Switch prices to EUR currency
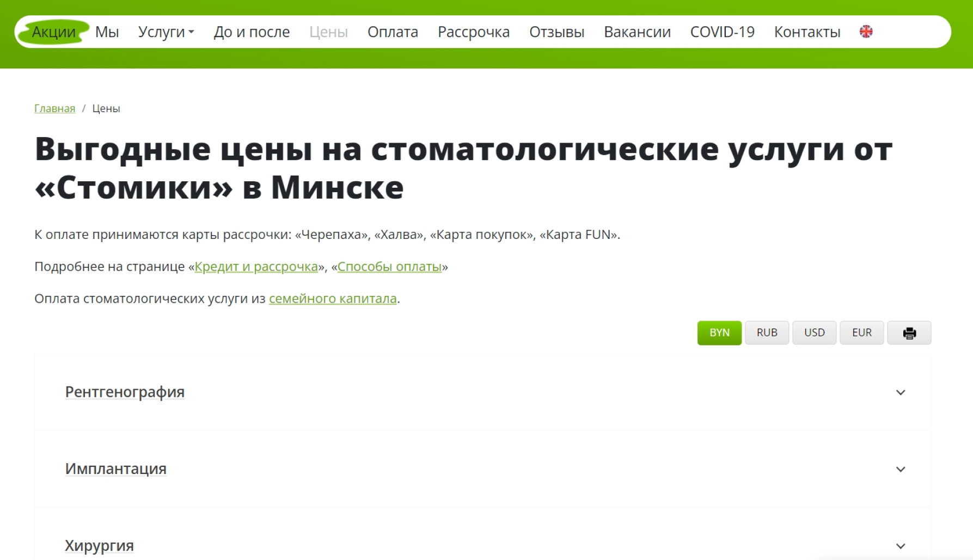 [861, 333]
